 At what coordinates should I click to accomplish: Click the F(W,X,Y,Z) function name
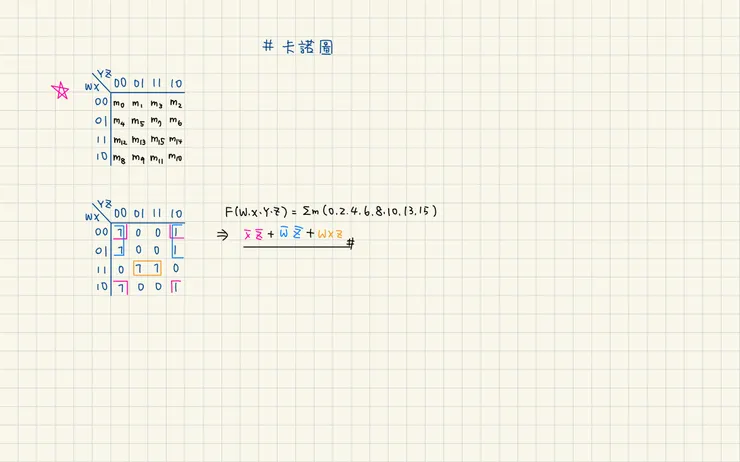[256, 212]
